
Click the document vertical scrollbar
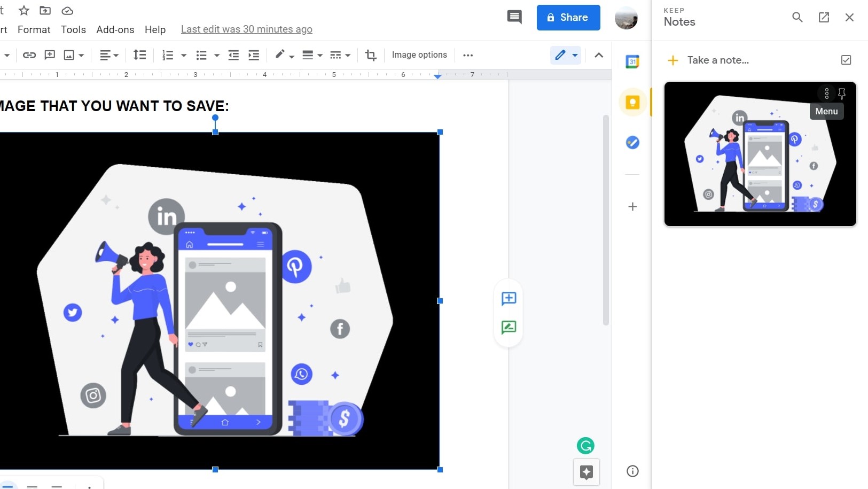pyautogui.click(x=606, y=220)
